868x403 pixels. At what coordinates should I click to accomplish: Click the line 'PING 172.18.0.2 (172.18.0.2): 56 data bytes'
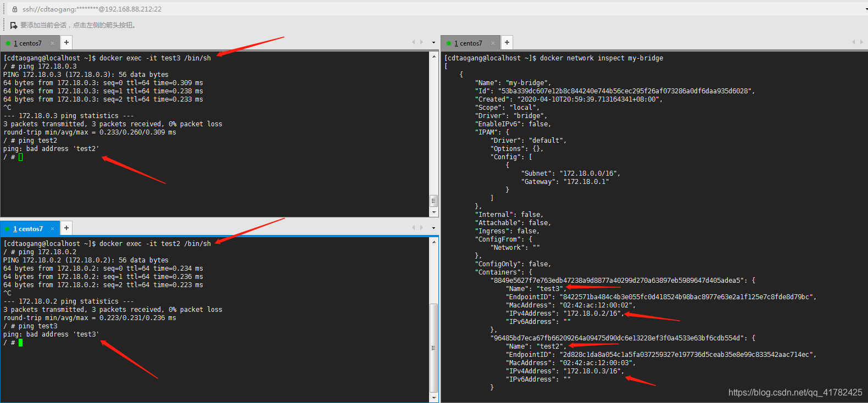point(86,260)
